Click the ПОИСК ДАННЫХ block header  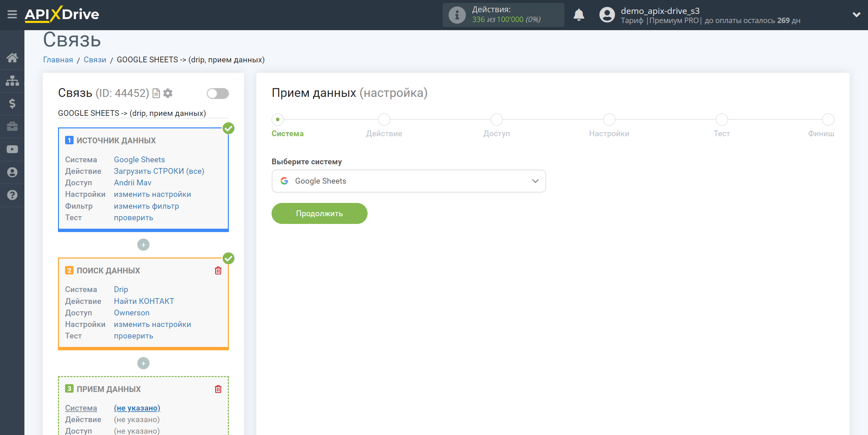coord(108,270)
